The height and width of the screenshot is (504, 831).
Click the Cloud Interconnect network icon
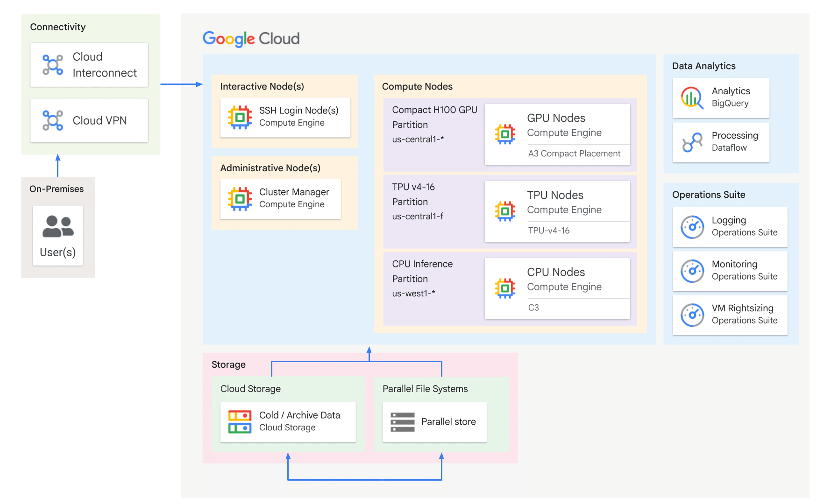tap(53, 65)
